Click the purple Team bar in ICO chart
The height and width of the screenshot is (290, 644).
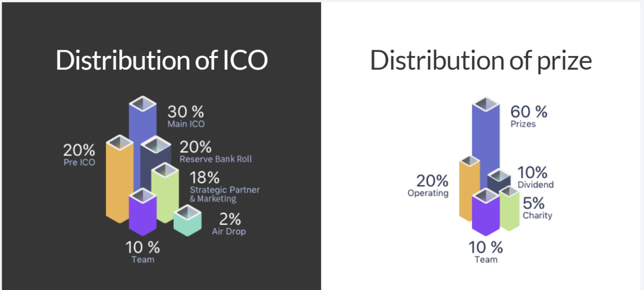[143, 212]
